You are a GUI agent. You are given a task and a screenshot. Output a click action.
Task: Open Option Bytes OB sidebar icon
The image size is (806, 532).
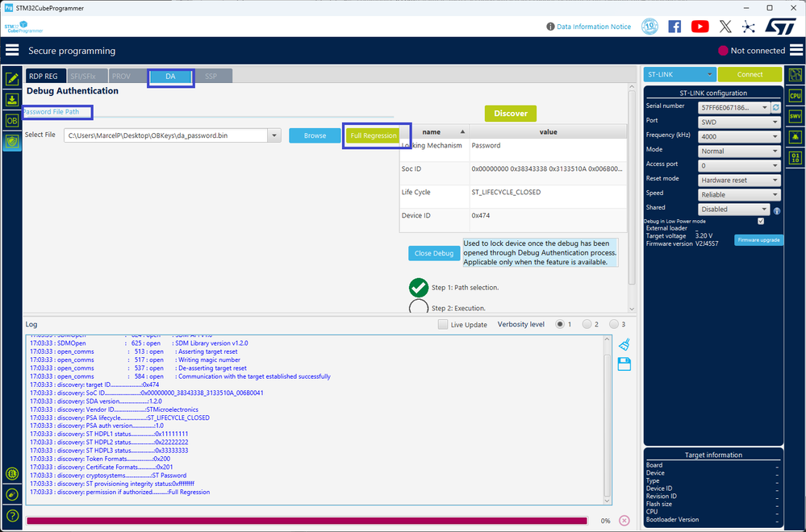(x=12, y=121)
